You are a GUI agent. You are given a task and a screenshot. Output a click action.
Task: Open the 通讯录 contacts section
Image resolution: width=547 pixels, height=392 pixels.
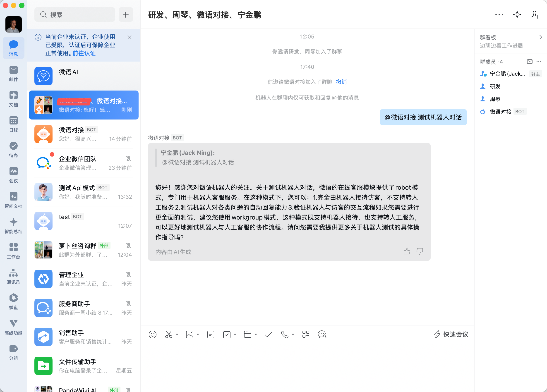14,276
